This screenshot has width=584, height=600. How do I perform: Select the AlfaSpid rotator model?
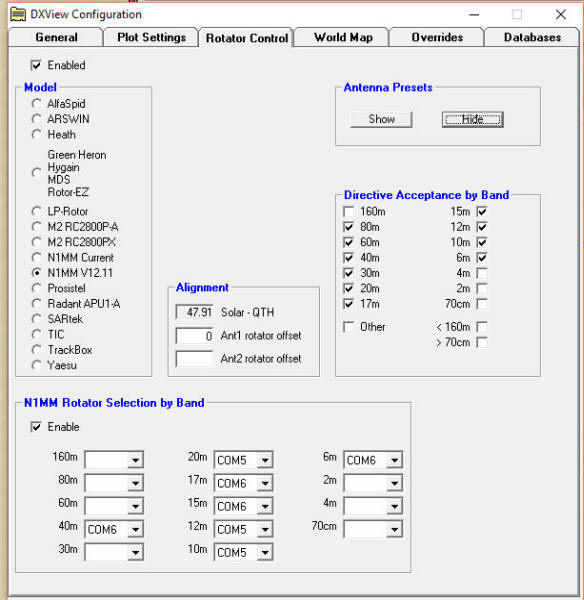tap(36, 104)
